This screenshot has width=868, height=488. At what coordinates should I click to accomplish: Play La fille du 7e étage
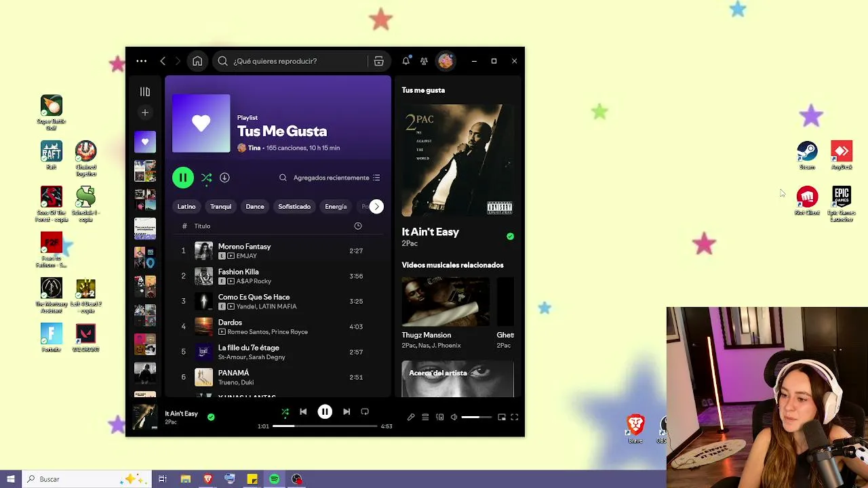[x=278, y=352]
